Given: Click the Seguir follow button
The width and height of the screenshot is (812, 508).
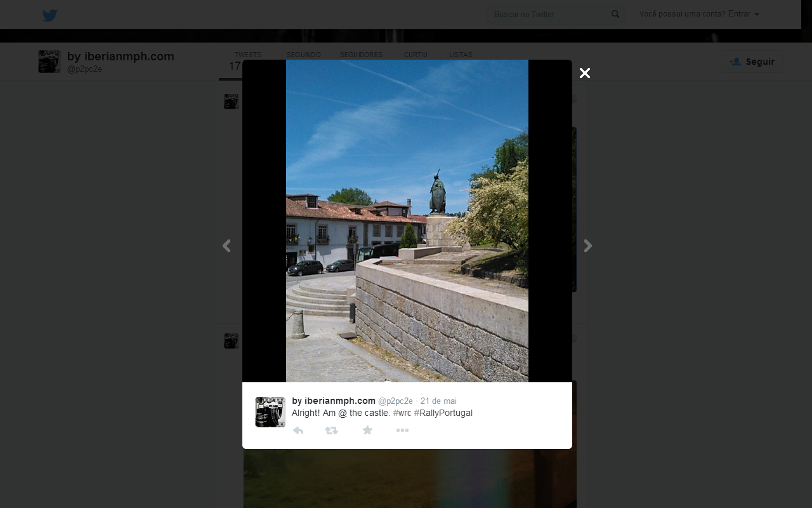Looking at the screenshot, I should pos(752,62).
